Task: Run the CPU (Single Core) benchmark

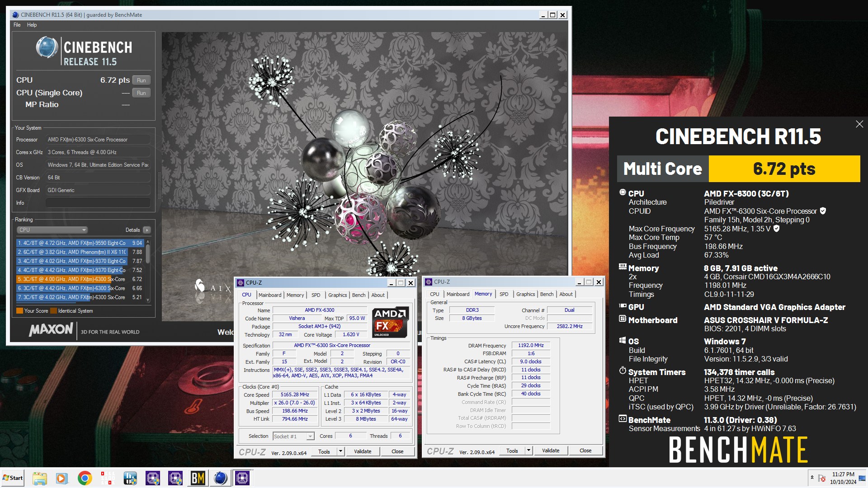Action: [x=142, y=93]
